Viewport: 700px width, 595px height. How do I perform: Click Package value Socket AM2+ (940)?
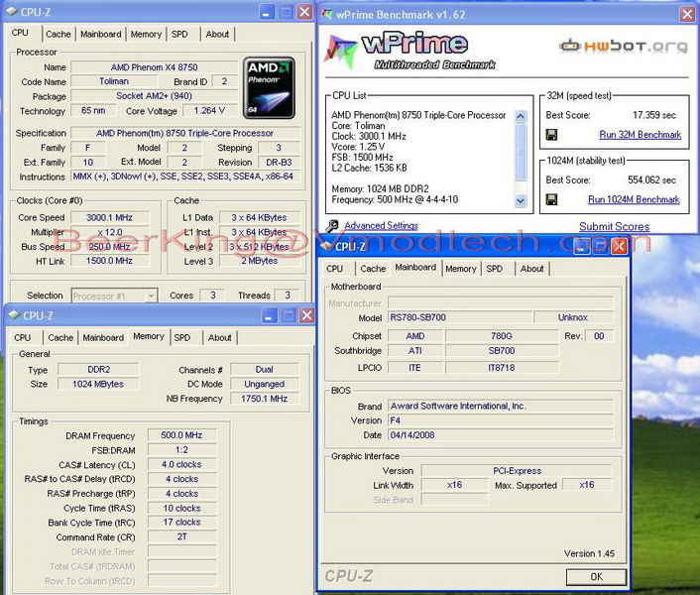154,96
